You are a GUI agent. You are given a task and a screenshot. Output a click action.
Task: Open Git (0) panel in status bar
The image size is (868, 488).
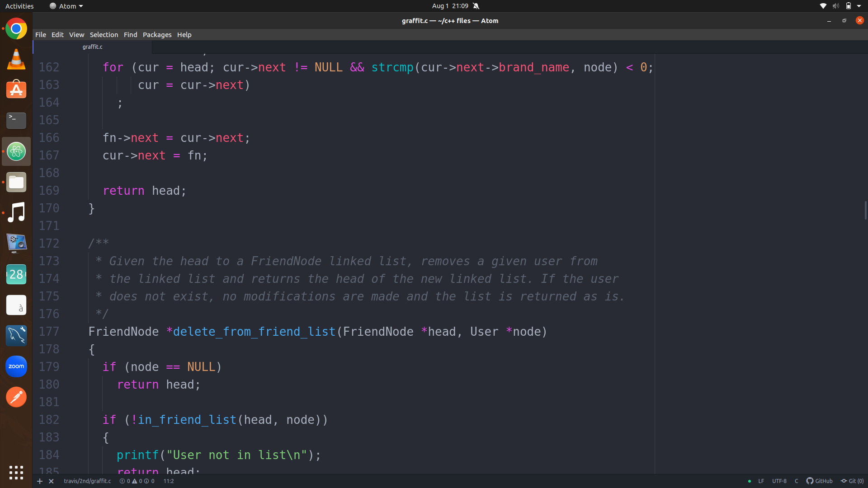pyautogui.click(x=852, y=481)
